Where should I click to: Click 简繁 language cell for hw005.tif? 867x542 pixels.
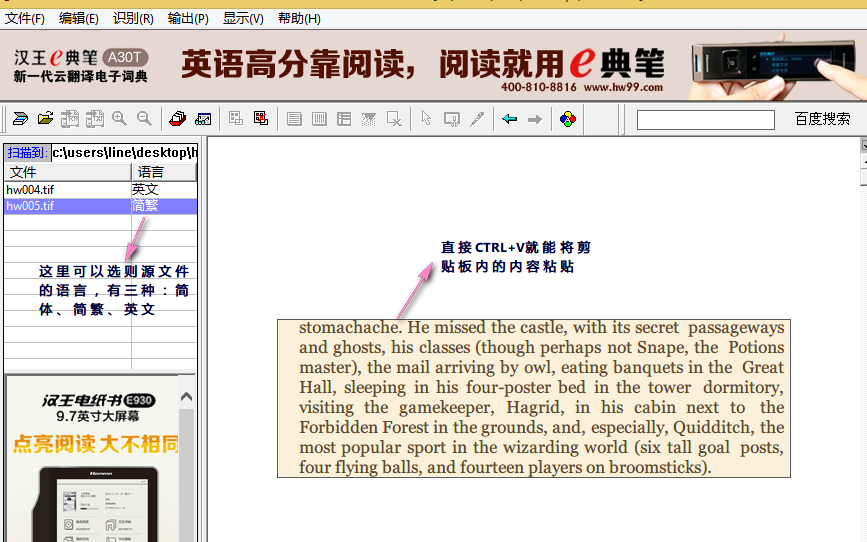click(x=164, y=206)
